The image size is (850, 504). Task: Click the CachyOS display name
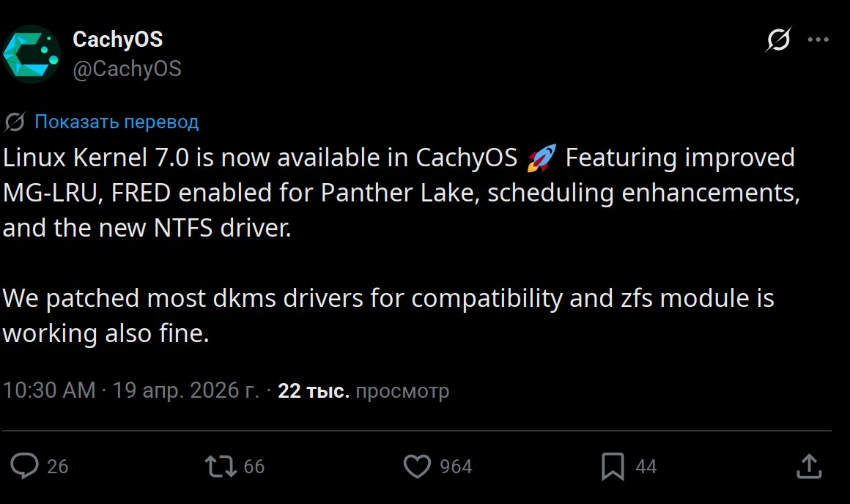pos(118,39)
